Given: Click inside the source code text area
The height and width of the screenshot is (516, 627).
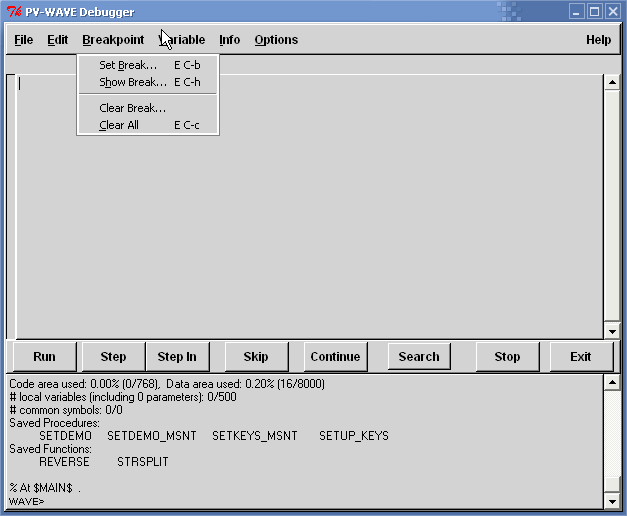Looking at the screenshot, I should tap(309, 206).
